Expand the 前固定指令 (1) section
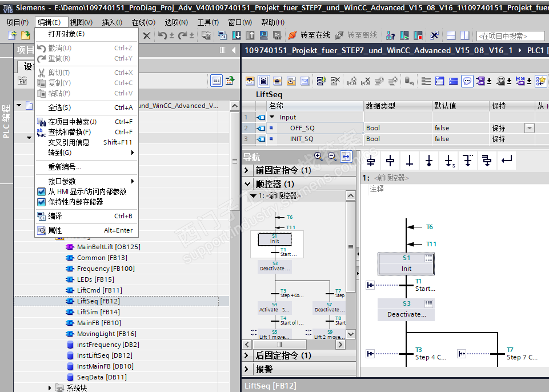The image size is (549, 392). (247, 170)
